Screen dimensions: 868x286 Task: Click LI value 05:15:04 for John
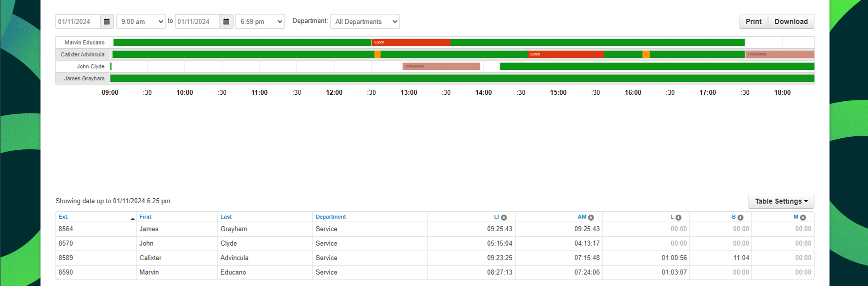pyautogui.click(x=499, y=244)
